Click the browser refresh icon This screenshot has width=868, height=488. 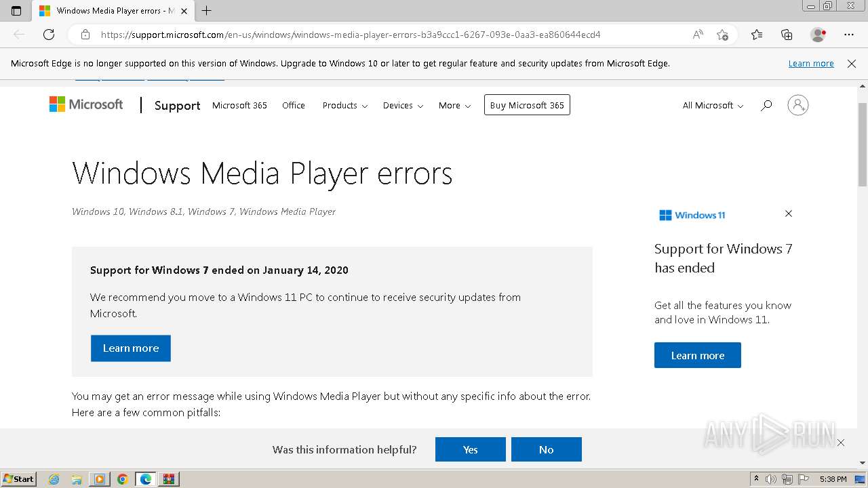point(49,35)
